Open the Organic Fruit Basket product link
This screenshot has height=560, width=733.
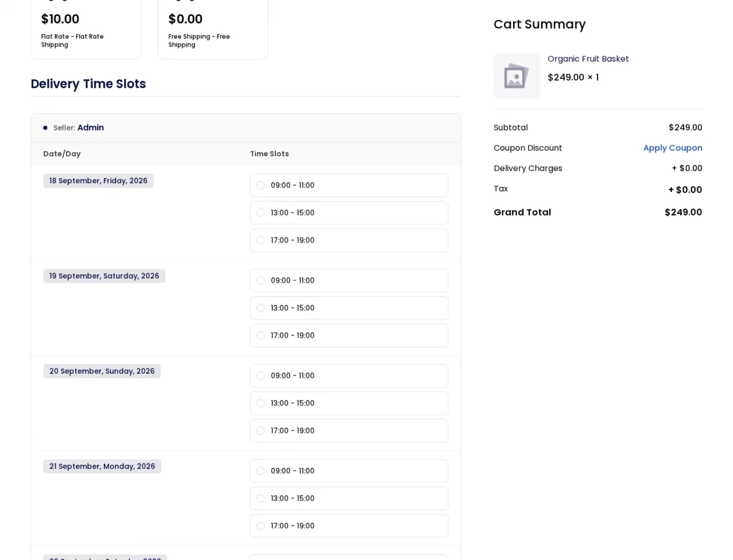[x=588, y=59]
